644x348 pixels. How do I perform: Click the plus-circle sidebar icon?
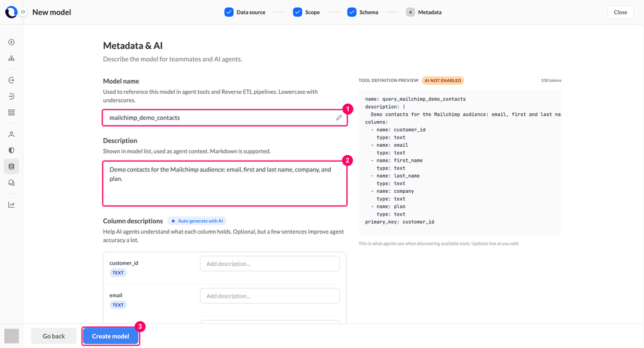[11, 42]
